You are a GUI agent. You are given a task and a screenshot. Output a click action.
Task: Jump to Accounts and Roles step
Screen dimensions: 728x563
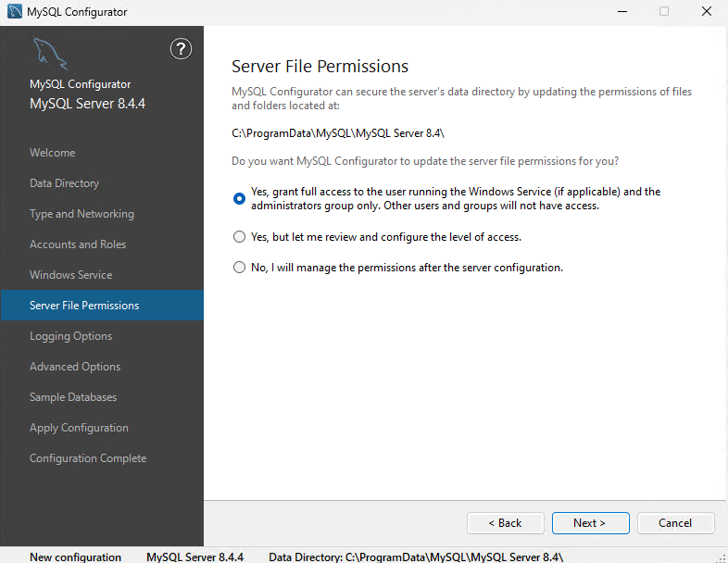click(x=78, y=244)
